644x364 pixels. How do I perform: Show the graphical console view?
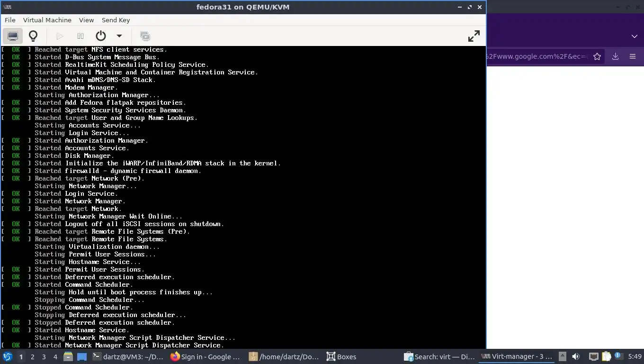coord(13,36)
